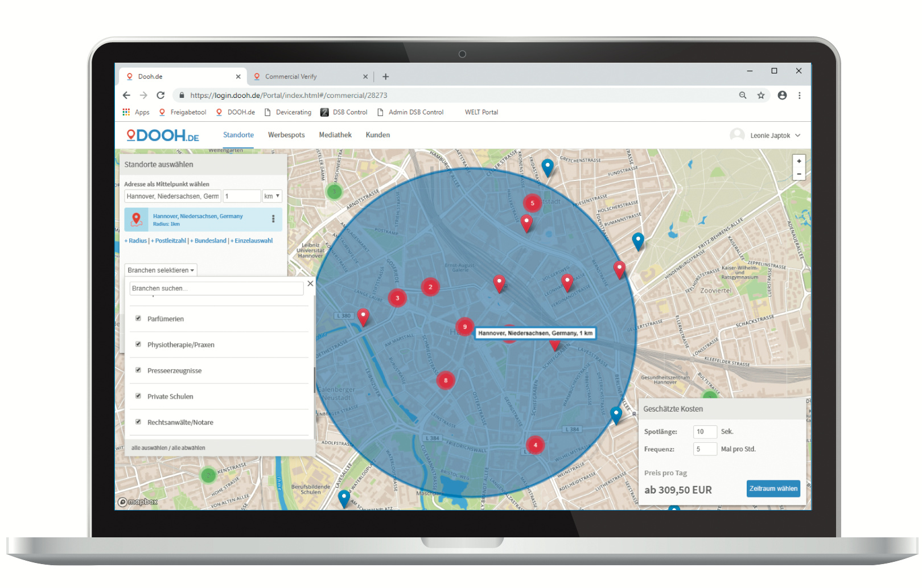Screen dimensions: 922x588
Task: Zoom in on the map
Action: click(799, 161)
